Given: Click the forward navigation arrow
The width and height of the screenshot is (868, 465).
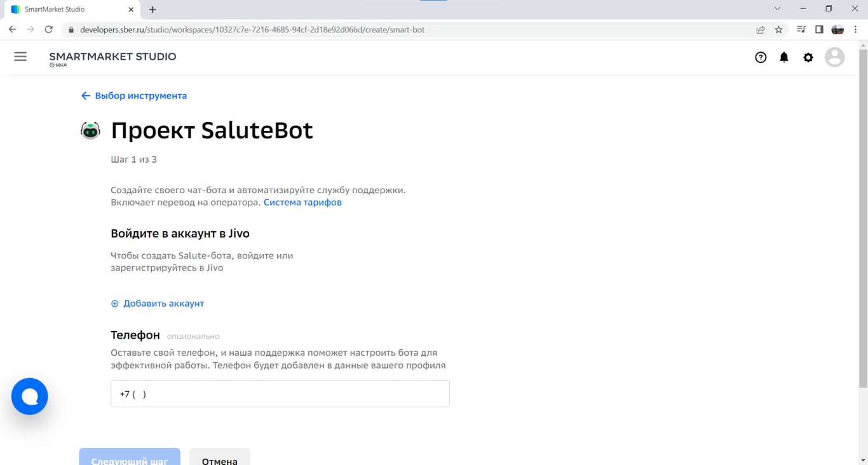Looking at the screenshot, I should 30,29.
